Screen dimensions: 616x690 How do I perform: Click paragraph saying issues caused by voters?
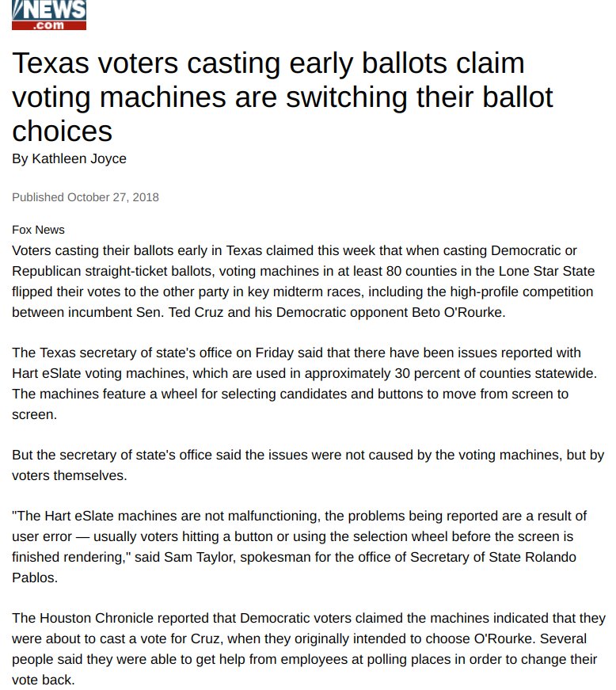(x=307, y=465)
